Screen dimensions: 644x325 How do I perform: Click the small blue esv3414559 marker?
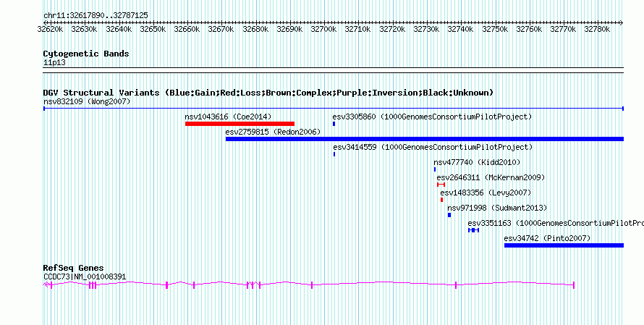click(x=334, y=154)
